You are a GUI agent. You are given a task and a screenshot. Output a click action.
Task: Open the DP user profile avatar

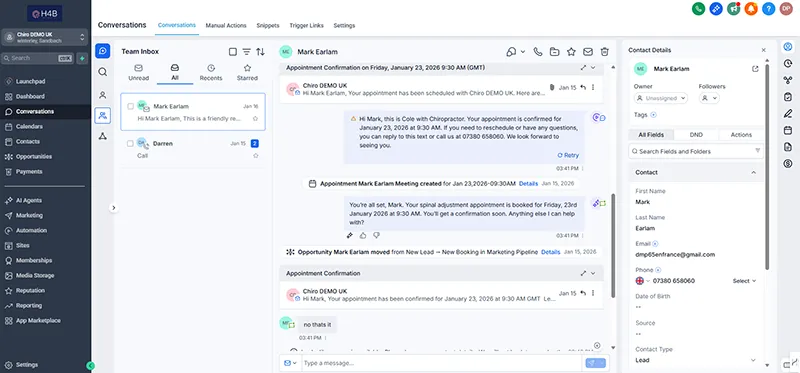786,9
